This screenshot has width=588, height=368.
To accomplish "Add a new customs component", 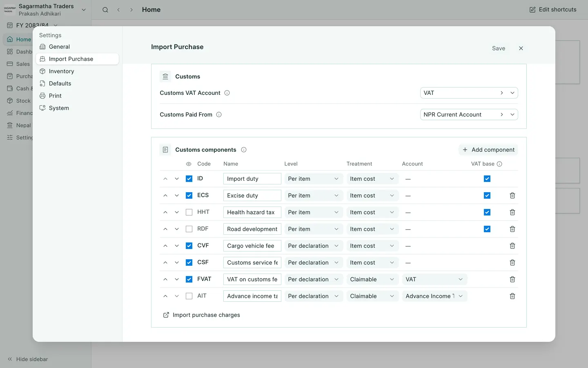I will coord(488,150).
